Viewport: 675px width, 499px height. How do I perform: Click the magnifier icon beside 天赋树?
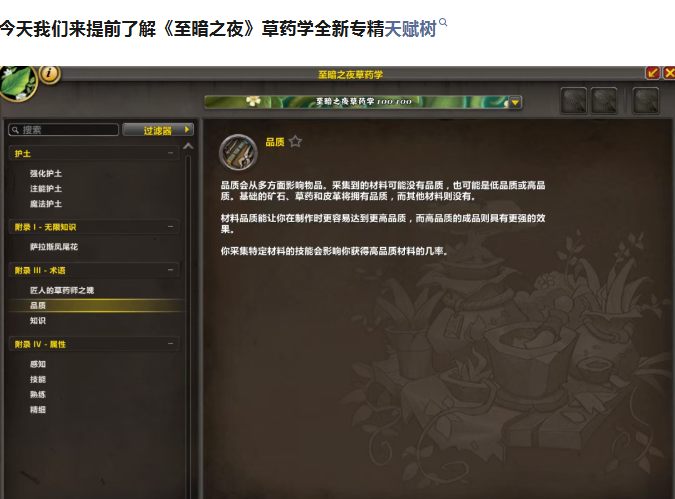443,22
